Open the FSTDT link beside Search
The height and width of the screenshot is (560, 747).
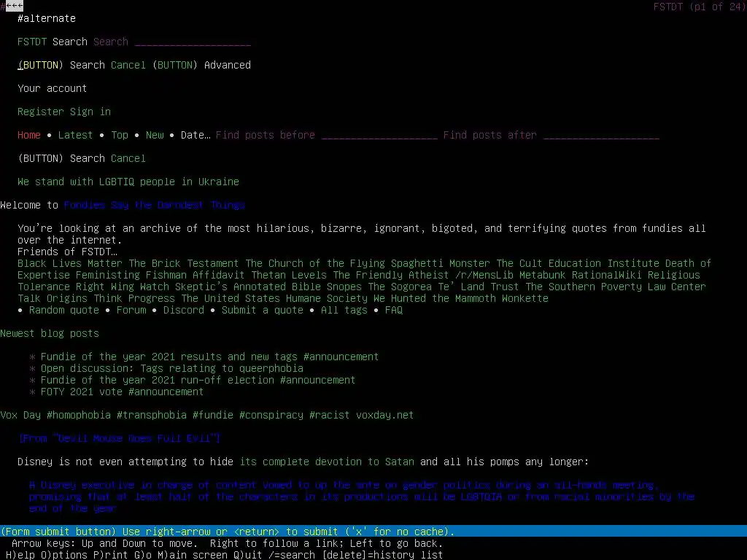(x=32, y=42)
